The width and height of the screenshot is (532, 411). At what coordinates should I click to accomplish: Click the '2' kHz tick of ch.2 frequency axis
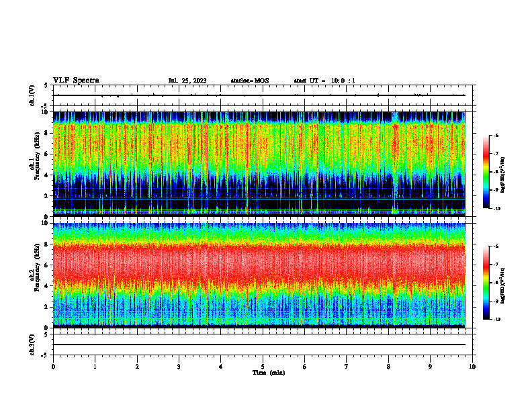pos(47,307)
